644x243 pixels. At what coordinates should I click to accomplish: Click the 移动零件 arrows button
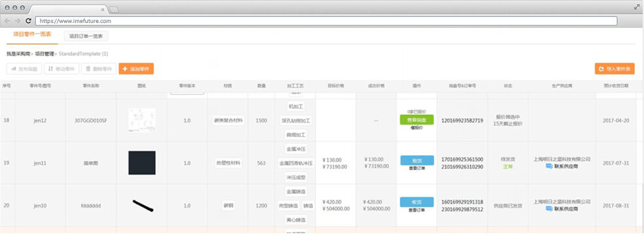click(x=62, y=69)
